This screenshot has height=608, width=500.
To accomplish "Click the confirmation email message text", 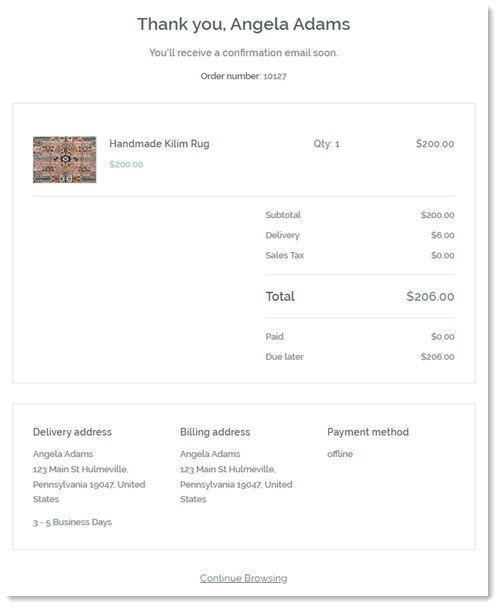I will point(244,53).
